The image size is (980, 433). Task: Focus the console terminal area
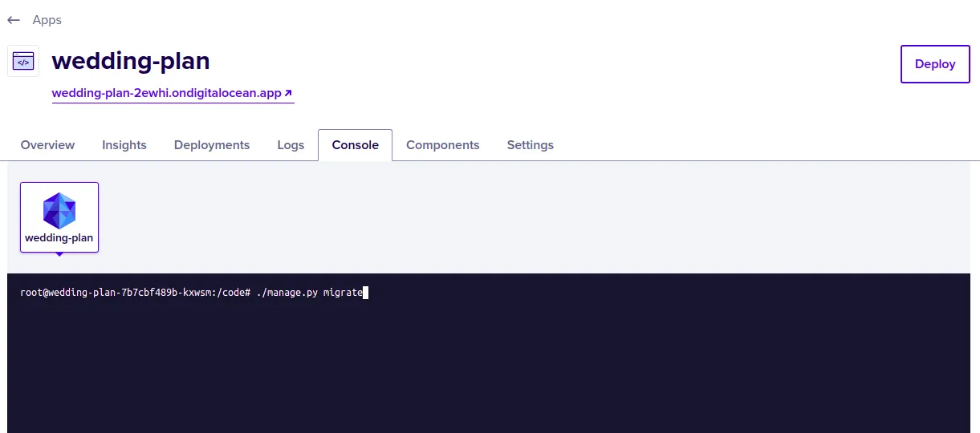489,353
